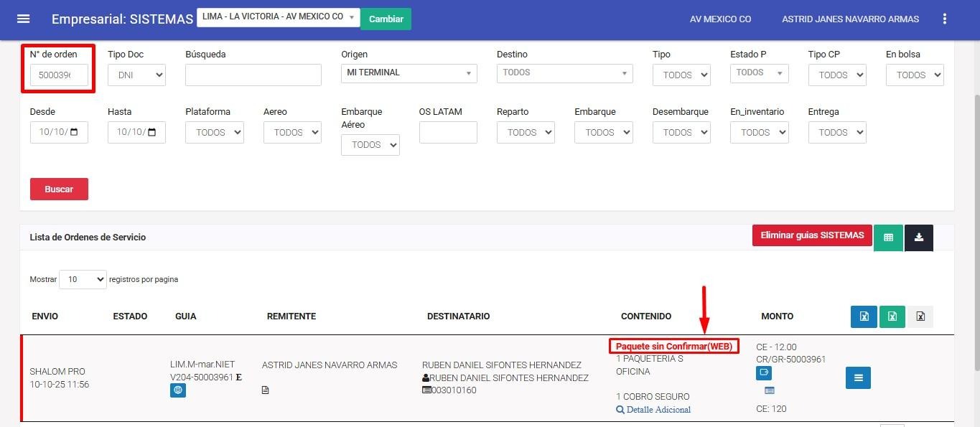Click the gray Excel export icon

920,316
